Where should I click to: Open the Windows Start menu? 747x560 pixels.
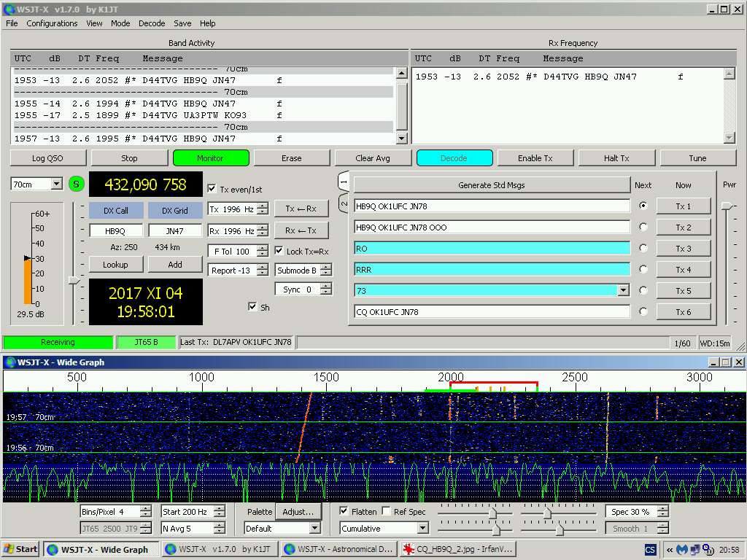21,549
